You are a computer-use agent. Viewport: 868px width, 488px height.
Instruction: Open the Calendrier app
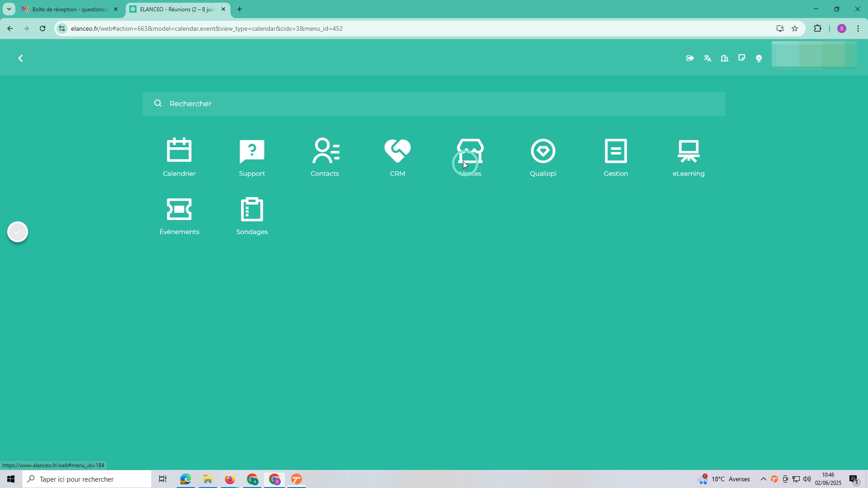tap(179, 157)
